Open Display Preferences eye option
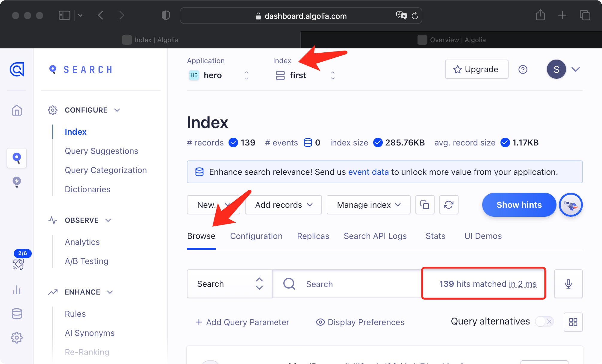The height and width of the screenshot is (364, 602). pos(360,322)
